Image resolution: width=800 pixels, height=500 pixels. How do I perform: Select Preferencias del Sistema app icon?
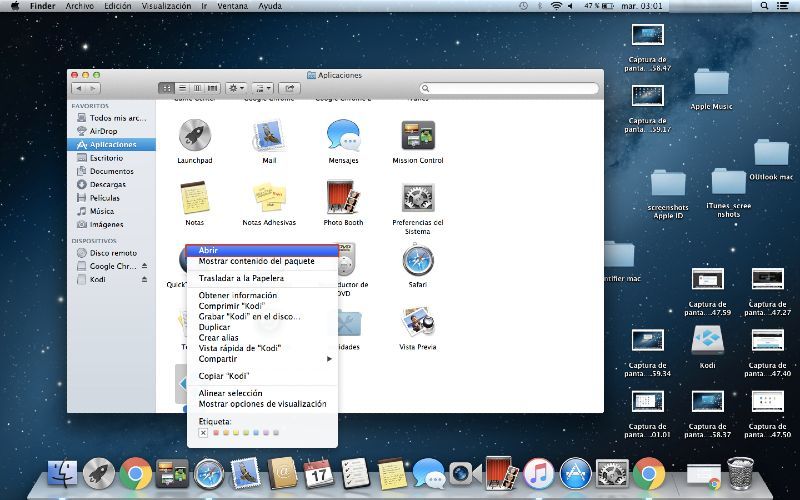point(418,197)
